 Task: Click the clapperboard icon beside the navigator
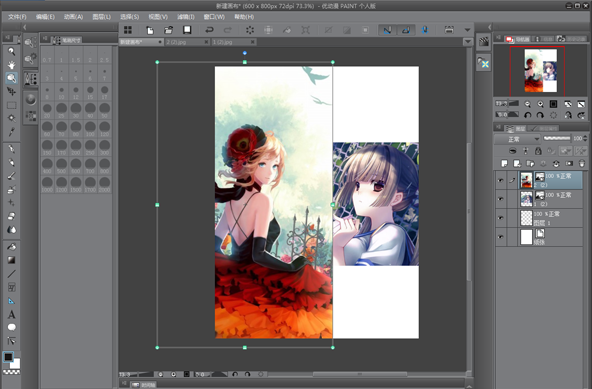[x=484, y=42]
